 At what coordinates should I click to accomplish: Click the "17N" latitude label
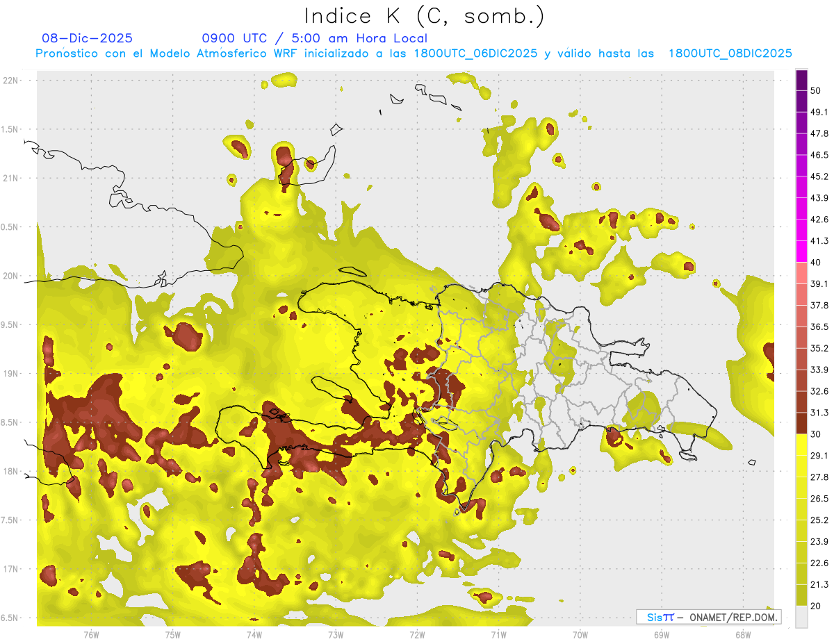tap(12, 569)
